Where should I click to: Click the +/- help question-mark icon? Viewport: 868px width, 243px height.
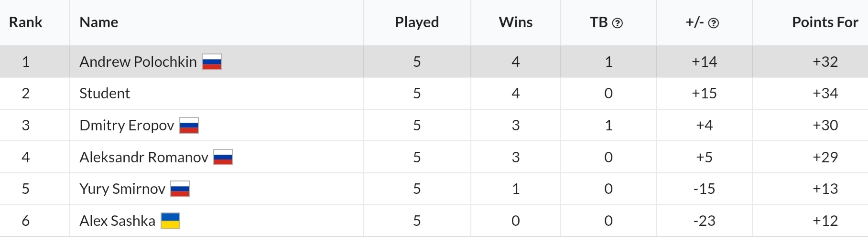coord(713,23)
